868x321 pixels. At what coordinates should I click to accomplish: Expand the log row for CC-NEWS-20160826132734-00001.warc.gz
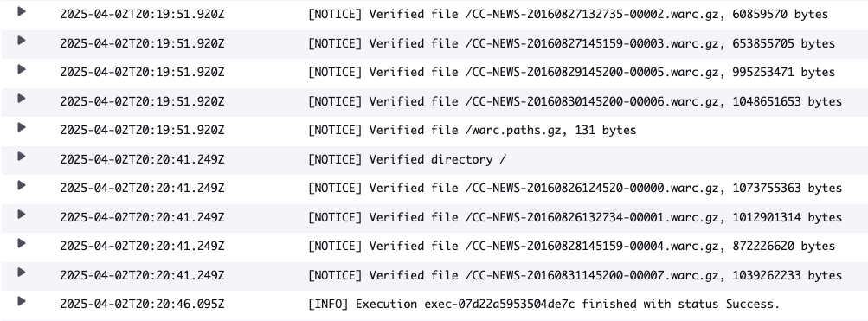pyautogui.click(x=22, y=215)
